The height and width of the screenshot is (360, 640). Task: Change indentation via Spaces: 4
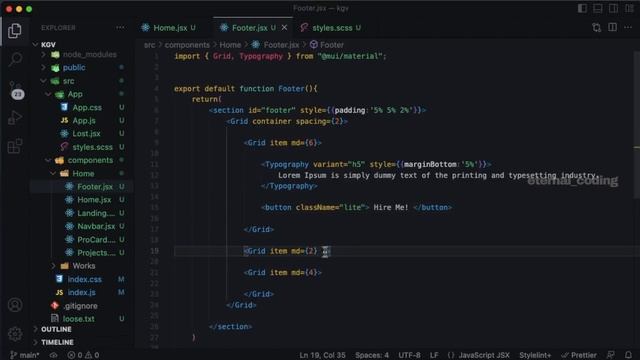[x=372, y=355]
